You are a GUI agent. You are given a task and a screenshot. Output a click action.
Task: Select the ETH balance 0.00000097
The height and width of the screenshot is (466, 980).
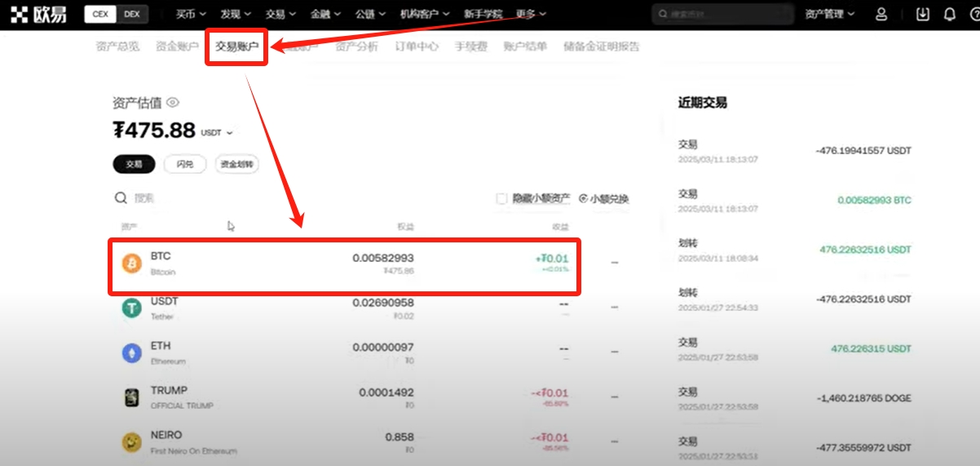(x=383, y=348)
